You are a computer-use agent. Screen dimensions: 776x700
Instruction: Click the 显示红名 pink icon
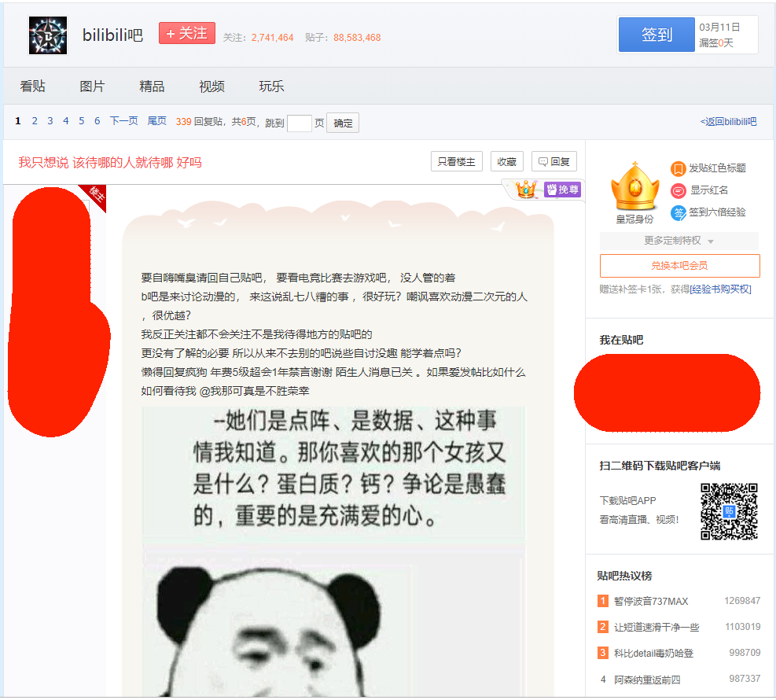click(x=678, y=190)
